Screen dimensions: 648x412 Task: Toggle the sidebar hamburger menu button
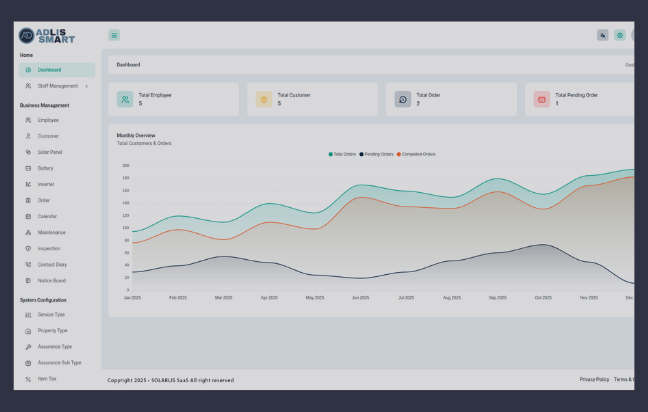(x=114, y=35)
